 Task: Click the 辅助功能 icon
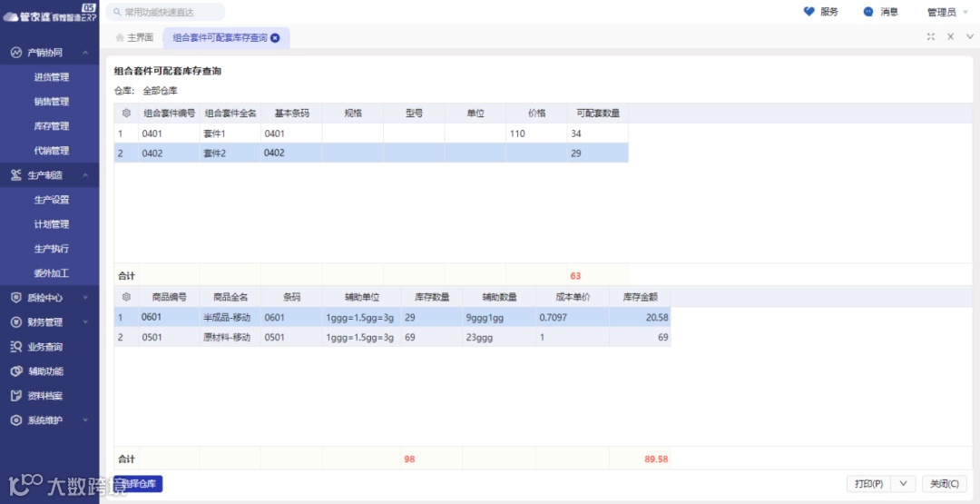[x=16, y=371]
